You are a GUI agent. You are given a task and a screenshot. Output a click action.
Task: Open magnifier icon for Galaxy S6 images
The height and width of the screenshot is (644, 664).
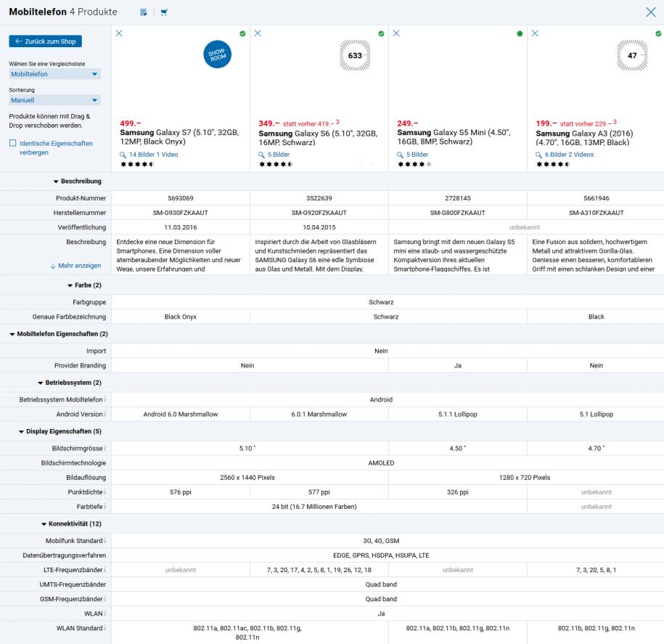pyautogui.click(x=261, y=155)
